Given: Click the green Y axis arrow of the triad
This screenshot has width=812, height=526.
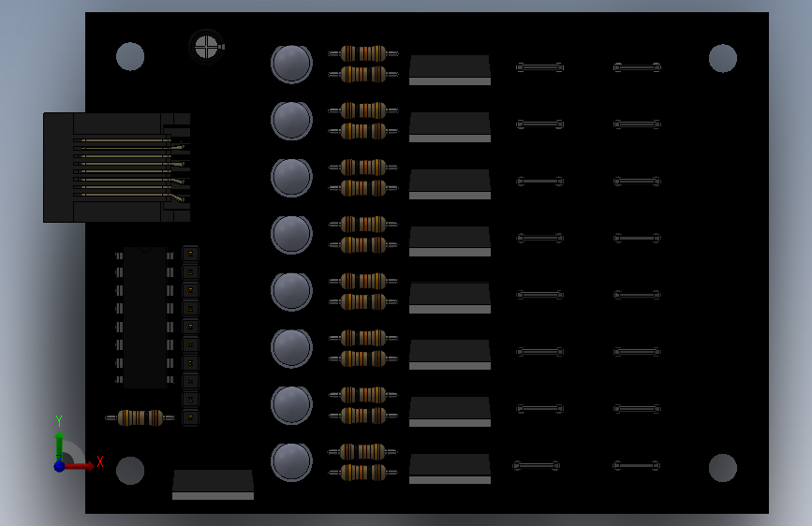Looking at the screenshot, I should pyautogui.click(x=60, y=446).
